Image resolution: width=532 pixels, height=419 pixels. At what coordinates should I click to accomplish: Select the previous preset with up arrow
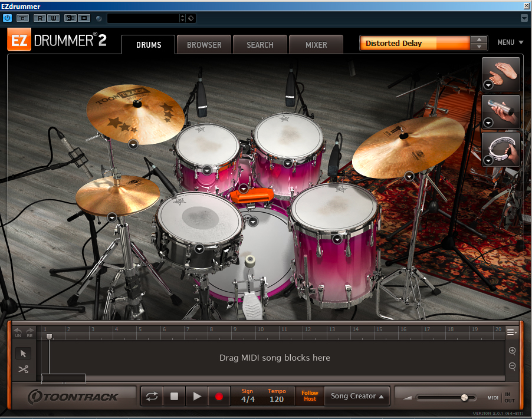[x=479, y=39]
